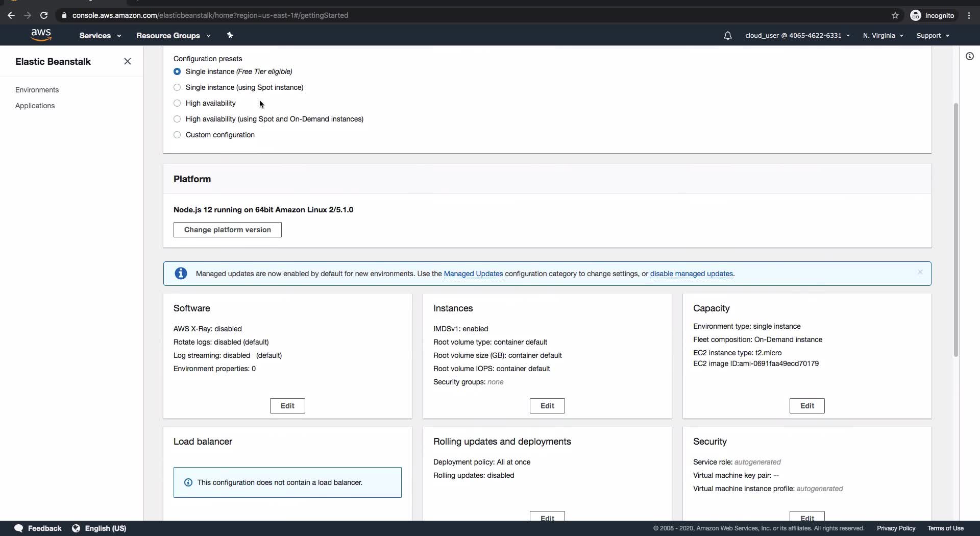Image resolution: width=980 pixels, height=536 pixels.
Task: Click 'Fleet composition: On-Demand instance' text
Action: coord(757,339)
